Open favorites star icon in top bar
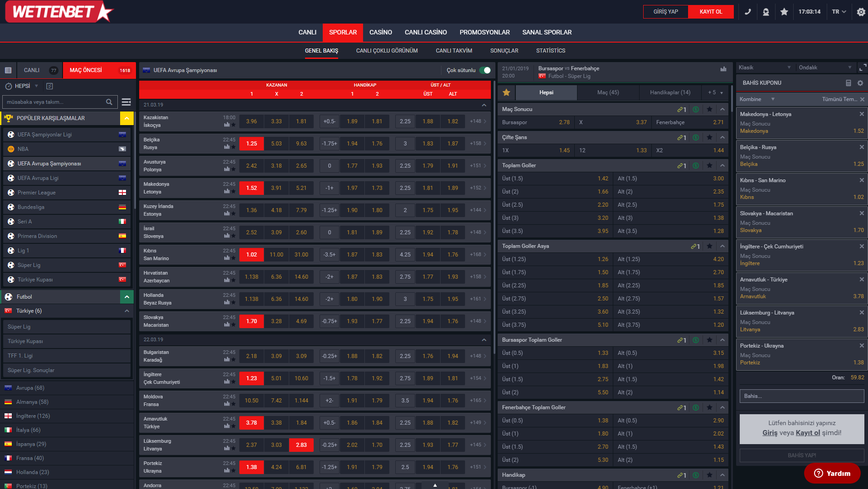The width and height of the screenshot is (868, 489). [x=784, y=12]
